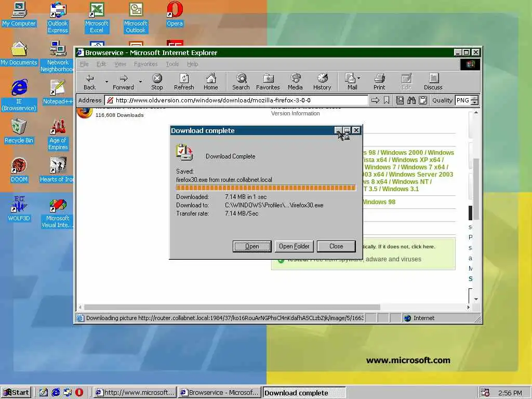Refresh the page via toolbar icon
This screenshot has height=399, width=532.
tap(184, 82)
